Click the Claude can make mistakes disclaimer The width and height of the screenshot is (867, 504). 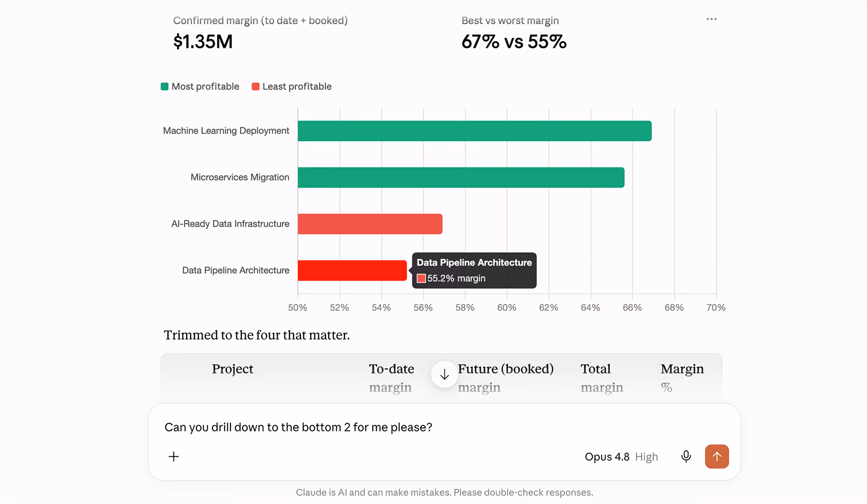(444, 492)
